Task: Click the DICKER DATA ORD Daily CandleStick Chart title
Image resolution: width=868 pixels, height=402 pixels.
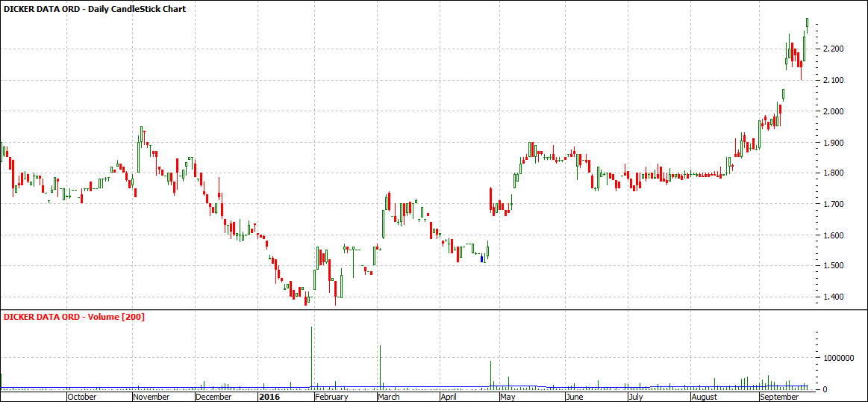Action: pyautogui.click(x=95, y=9)
